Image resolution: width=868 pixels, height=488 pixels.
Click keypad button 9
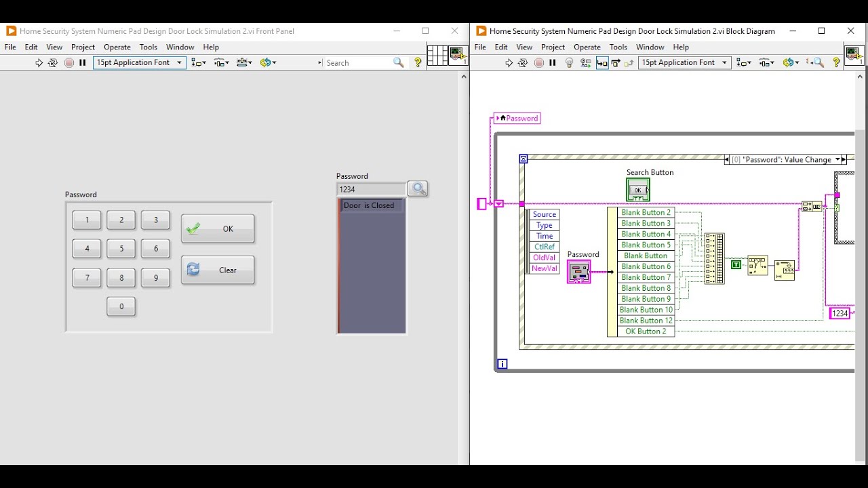(155, 278)
